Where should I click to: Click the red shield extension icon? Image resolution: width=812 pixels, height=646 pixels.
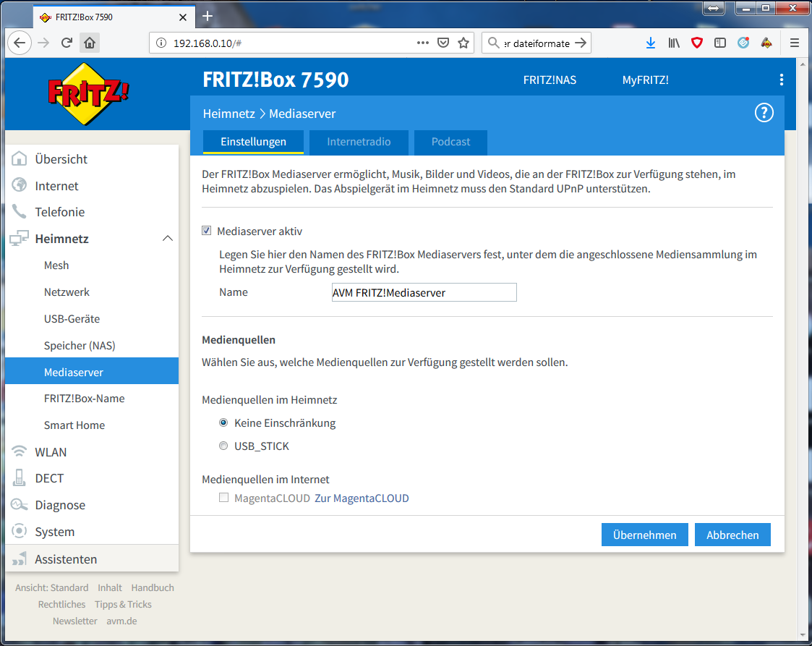click(697, 43)
